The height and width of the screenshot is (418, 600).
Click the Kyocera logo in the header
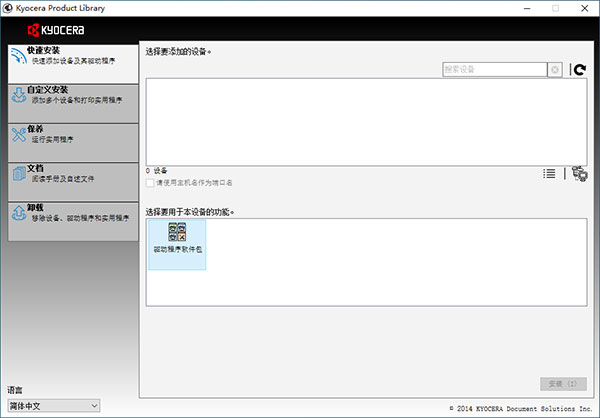pos(56,30)
